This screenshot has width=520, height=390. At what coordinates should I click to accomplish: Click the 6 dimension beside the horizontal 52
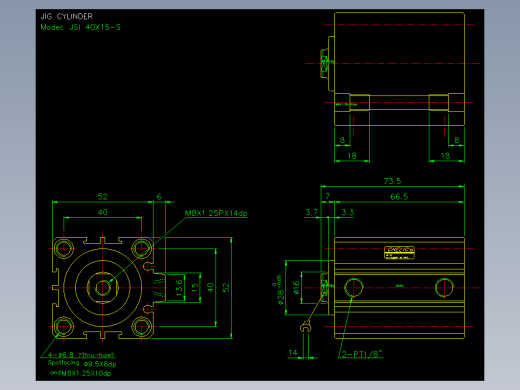159,197
